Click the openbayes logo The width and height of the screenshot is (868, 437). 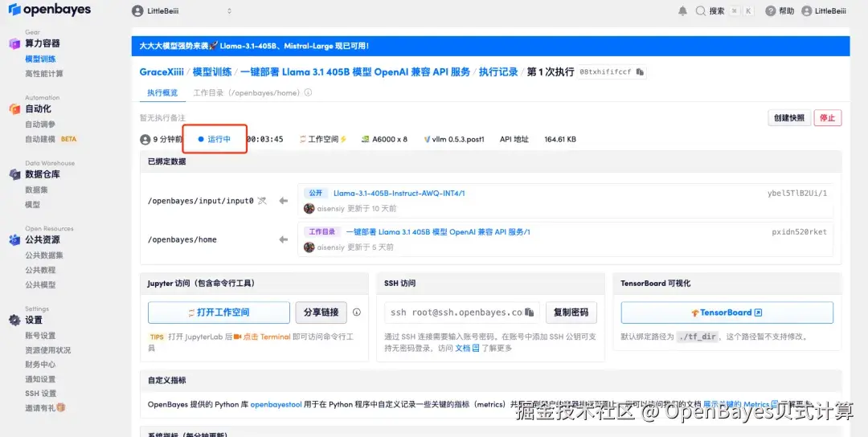(x=49, y=10)
